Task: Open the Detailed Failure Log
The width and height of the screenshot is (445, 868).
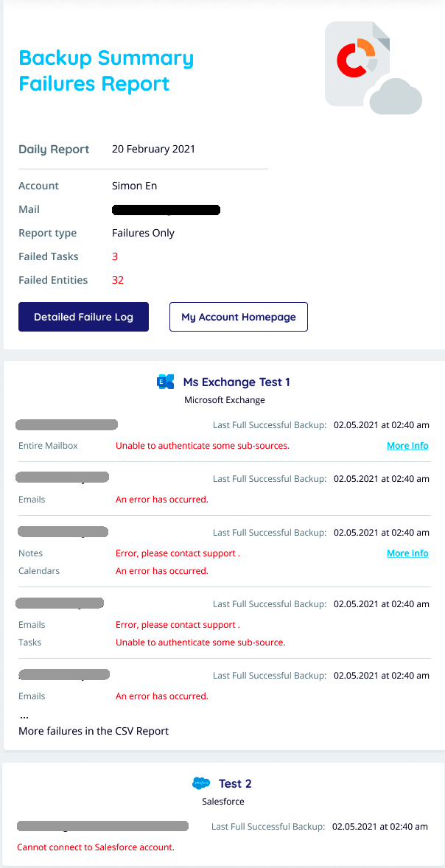Action: 83,317
